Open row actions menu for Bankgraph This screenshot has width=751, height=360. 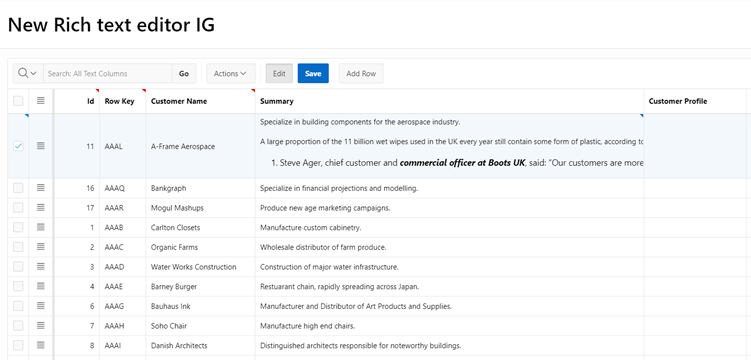click(x=41, y=188)
